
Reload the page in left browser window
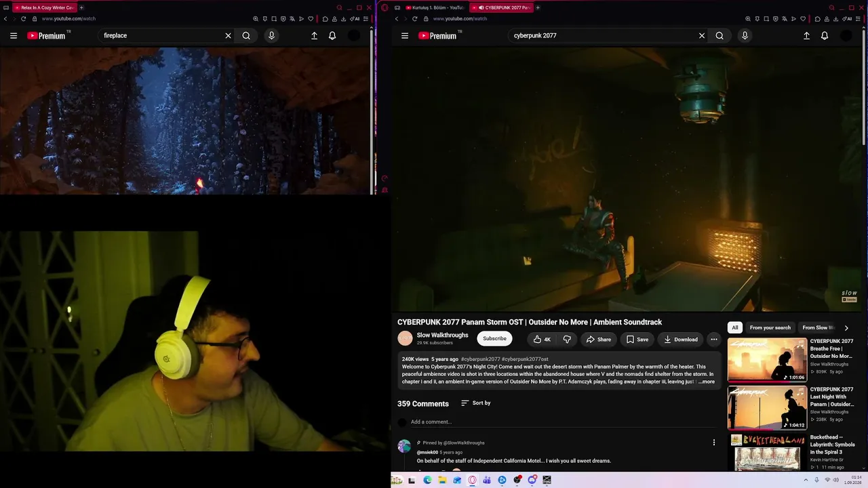point(23,19)
